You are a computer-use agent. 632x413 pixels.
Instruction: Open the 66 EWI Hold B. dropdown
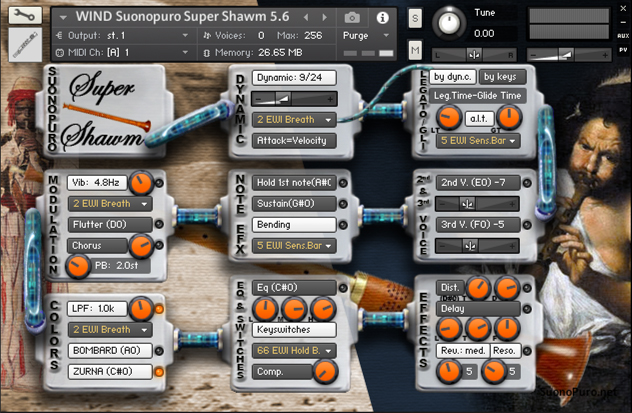(294, 351)
